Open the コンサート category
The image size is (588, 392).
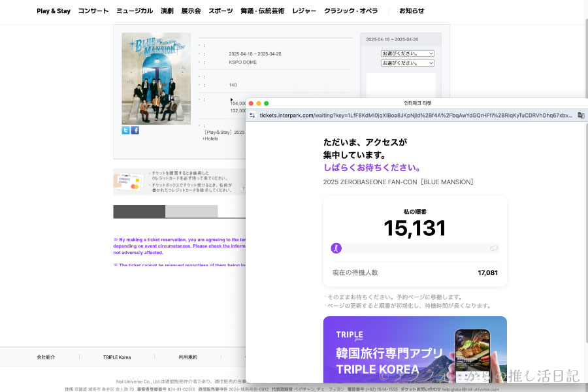[x=93, y=11]
